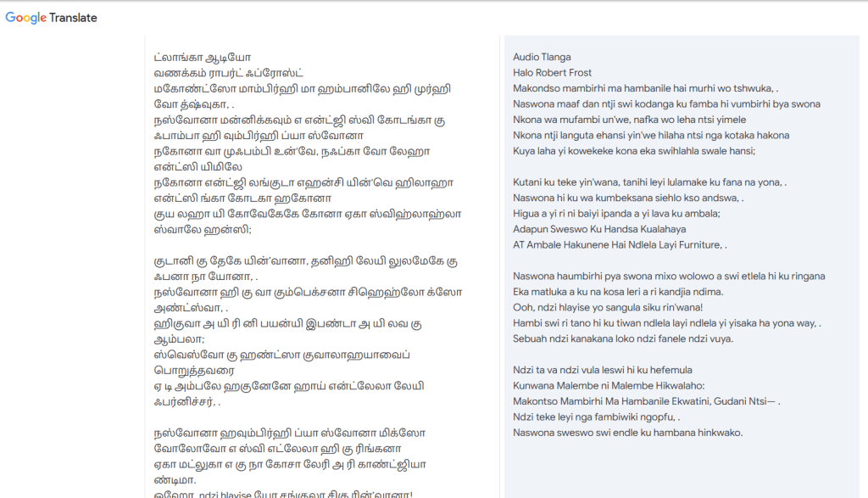The image size is (868, 498).
Task: Click the line 'Ooh, ndzi hlayise yo sangula'
Action: pos(608,307)
